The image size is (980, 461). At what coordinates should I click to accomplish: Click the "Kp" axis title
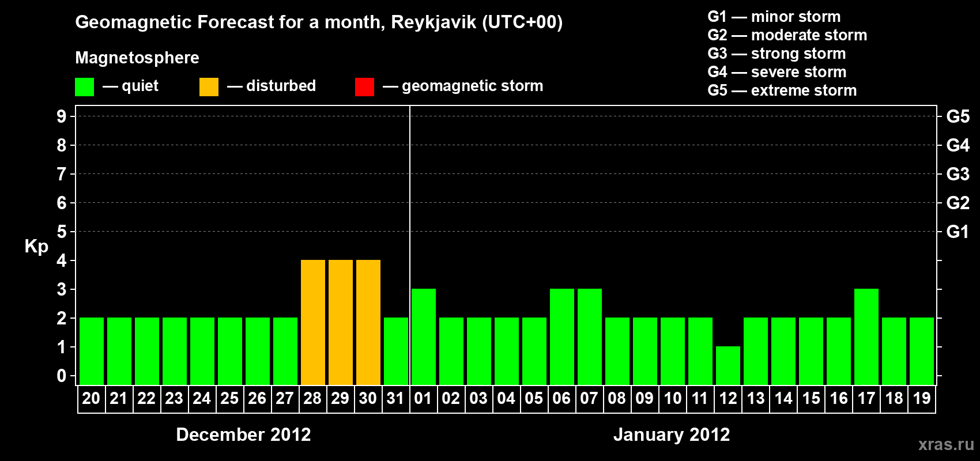(36, 247)
